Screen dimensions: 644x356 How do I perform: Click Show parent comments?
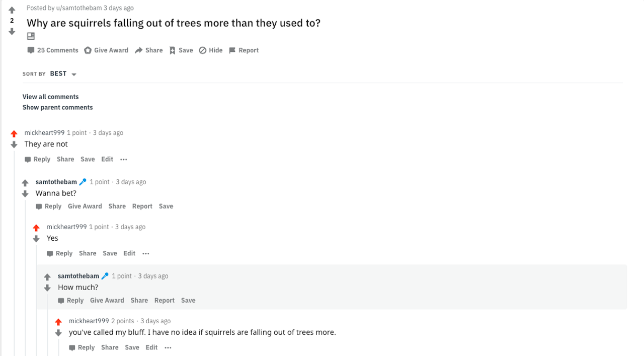[x=57, y=107]
